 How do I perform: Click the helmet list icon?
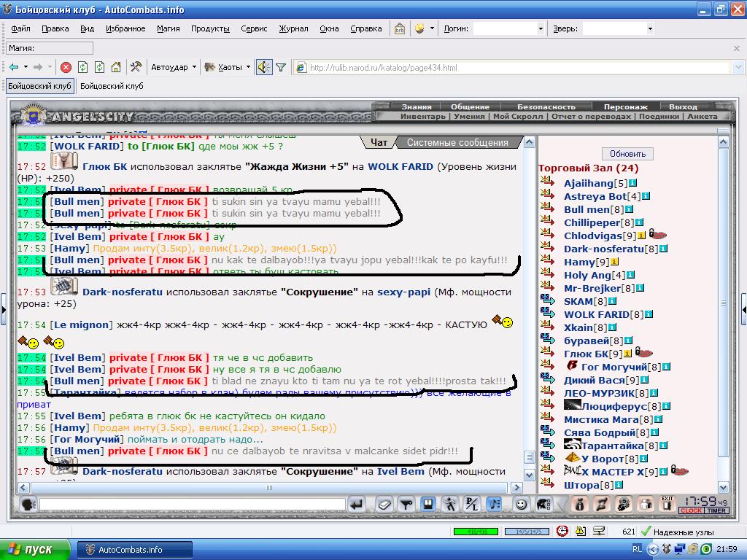tap(543, 505)
